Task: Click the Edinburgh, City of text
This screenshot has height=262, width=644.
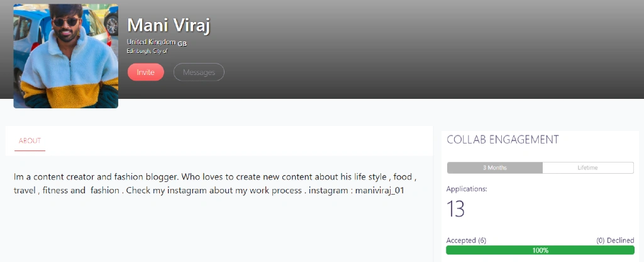Action: 147,51
